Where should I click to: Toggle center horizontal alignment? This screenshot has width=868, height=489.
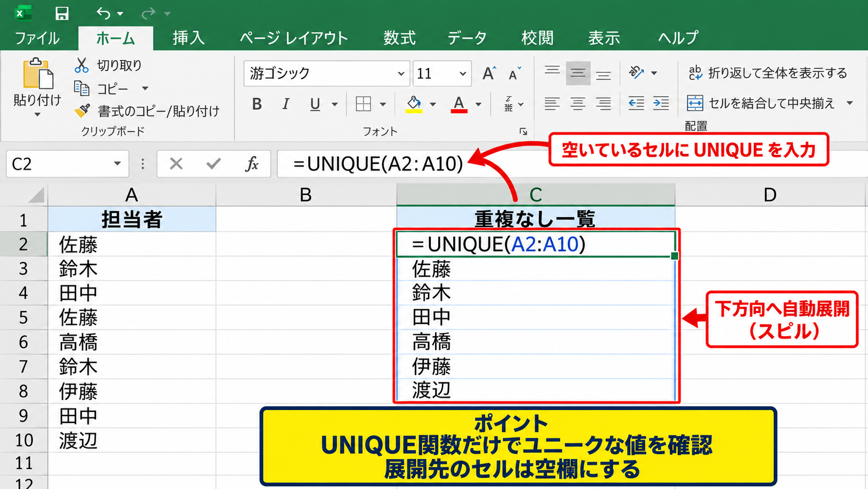(578, 103)
